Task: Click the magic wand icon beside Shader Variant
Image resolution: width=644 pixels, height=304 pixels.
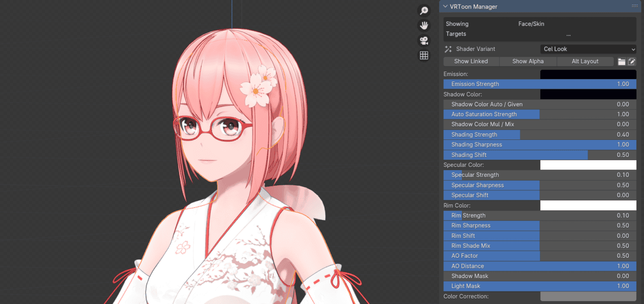Action: (448, 49)
